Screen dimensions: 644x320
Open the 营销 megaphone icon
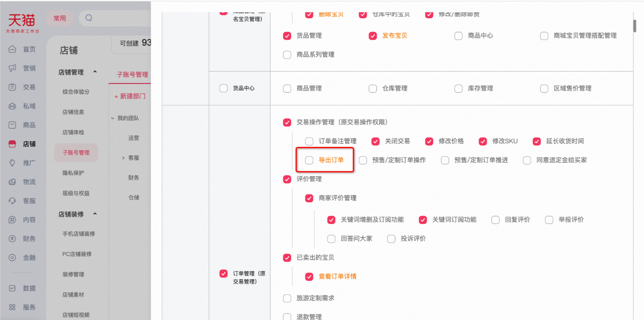[12, 68]
